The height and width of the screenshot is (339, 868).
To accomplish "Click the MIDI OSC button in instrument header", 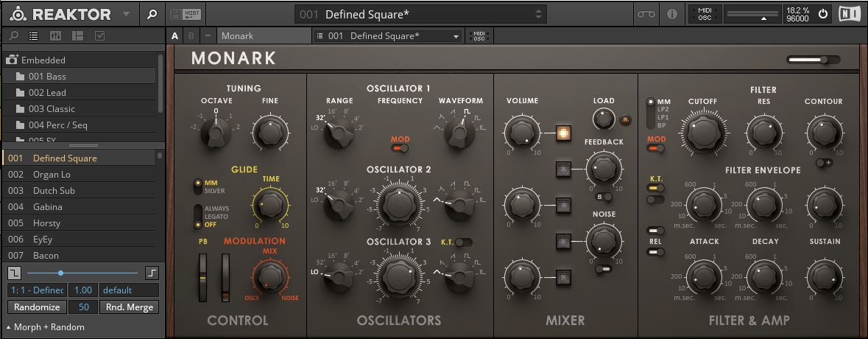I will tap(479, 36).
